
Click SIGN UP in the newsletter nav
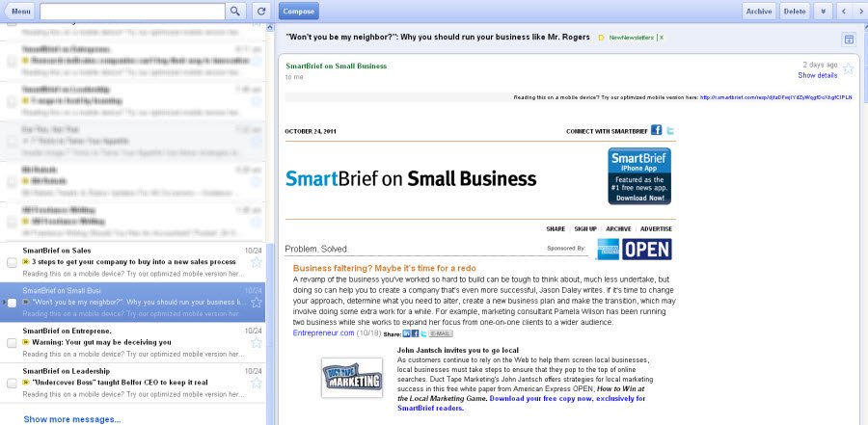(x=585, y=228)
